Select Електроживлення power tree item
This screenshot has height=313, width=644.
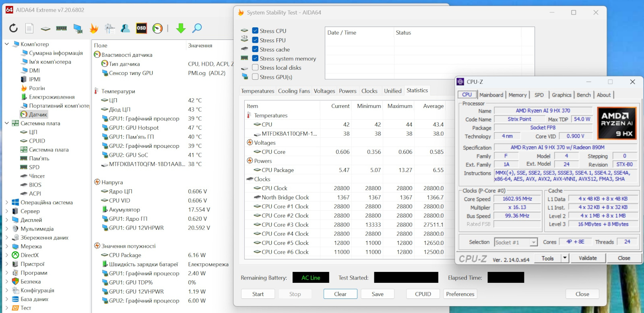pos(47,97)
